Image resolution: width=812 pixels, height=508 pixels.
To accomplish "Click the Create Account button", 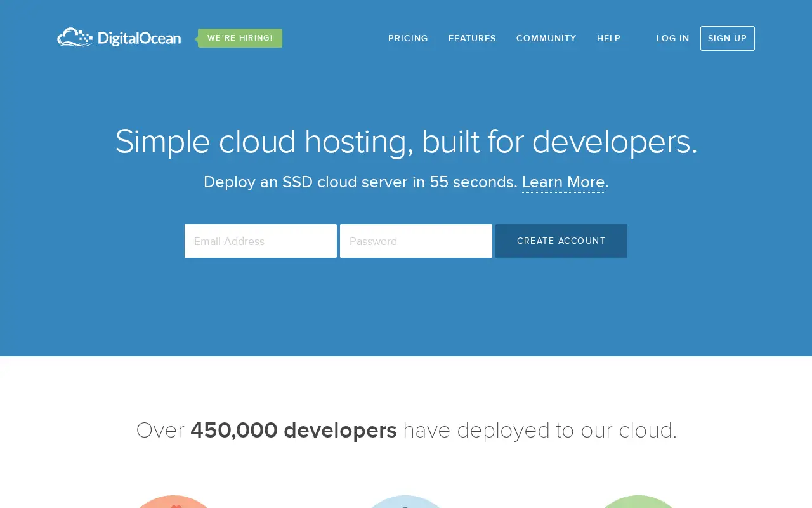I will point(561,241).
